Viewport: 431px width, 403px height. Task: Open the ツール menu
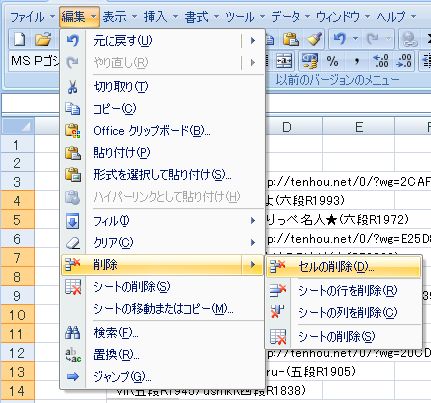[x=245, y=17]
